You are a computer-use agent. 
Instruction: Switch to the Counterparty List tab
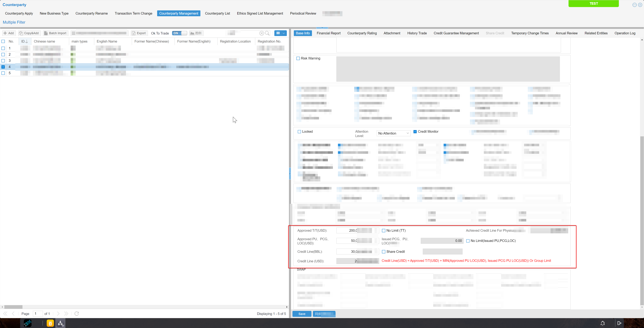pyautogui.click(x=217, y=14)
